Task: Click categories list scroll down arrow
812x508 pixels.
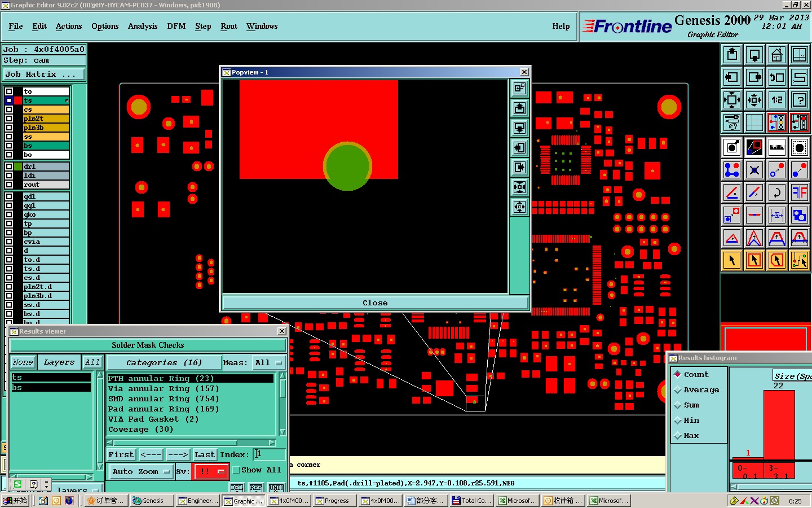Action: [x=283, y=432]
